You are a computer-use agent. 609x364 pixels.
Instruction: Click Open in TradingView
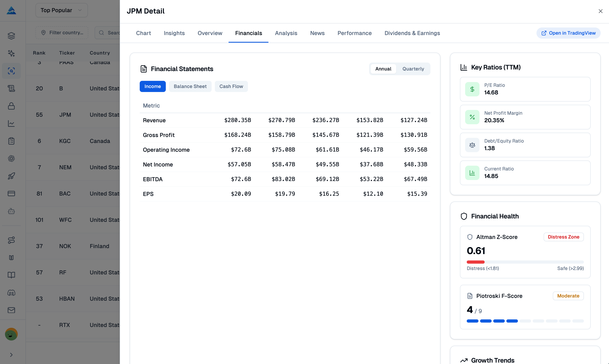click(x=568, y=33)
